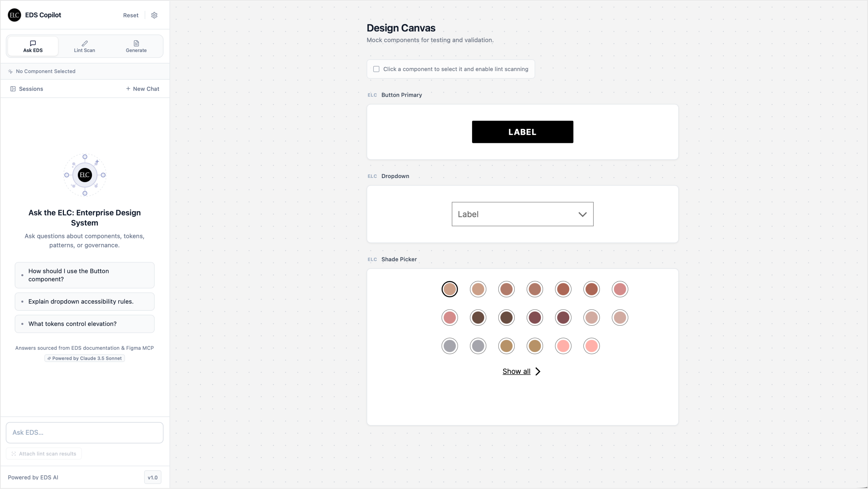Click the Ask EDS input field
The height and width of the screenshot is (489, 868).
click(x=85, y=433)
